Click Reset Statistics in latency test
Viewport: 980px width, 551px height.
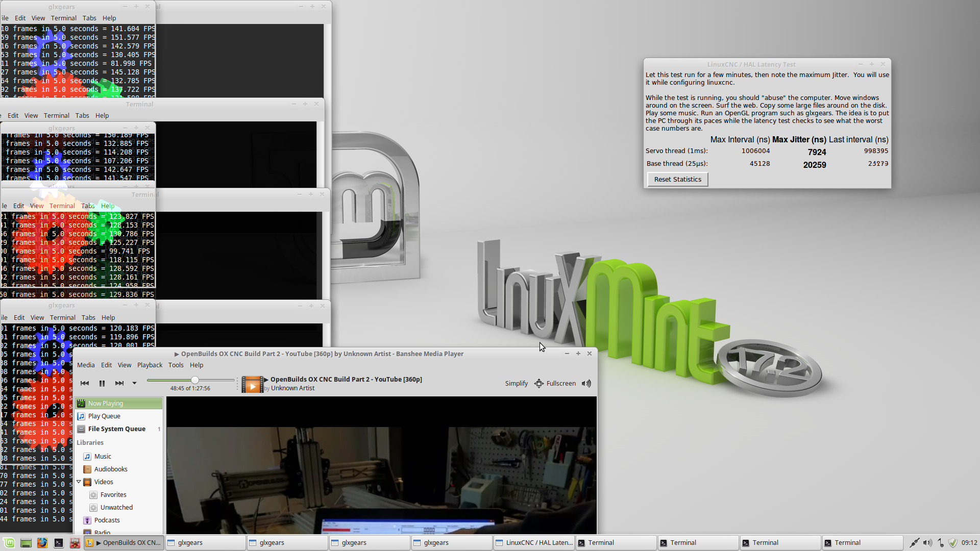coord(678,180)
